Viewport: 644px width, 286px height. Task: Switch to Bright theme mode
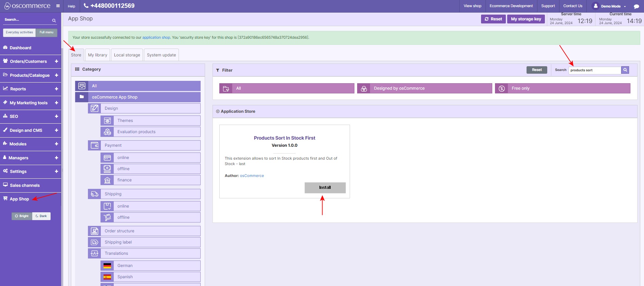tap(22, 216)
